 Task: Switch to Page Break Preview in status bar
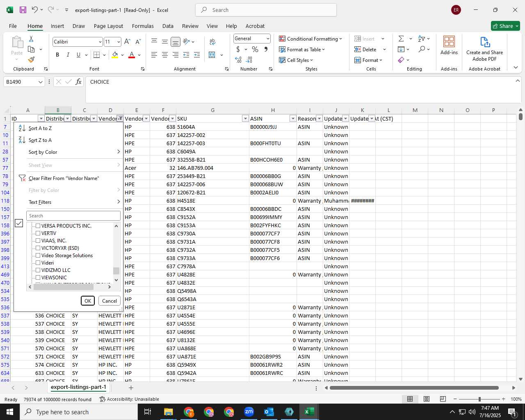tap(443, 399)
